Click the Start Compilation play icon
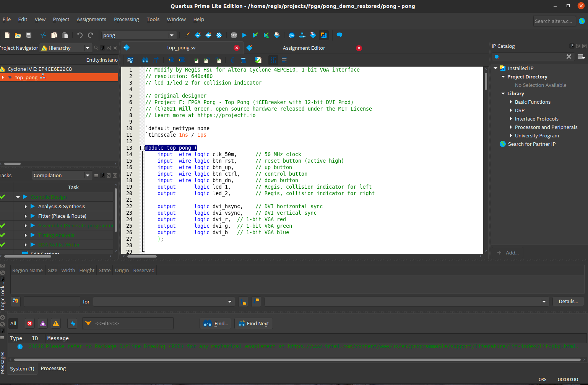Screen dimensions: 588x385 pyautogui.click(x=244, y=35)
